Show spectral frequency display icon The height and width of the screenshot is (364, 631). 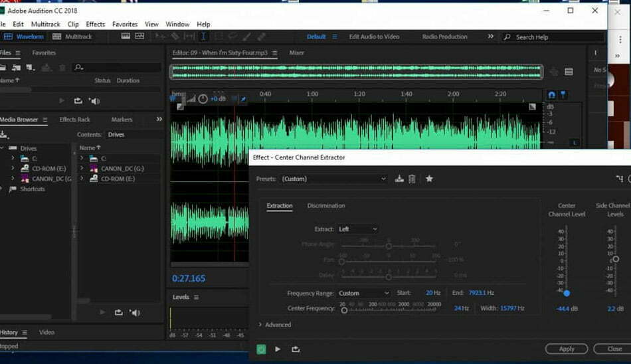(126, 37)
